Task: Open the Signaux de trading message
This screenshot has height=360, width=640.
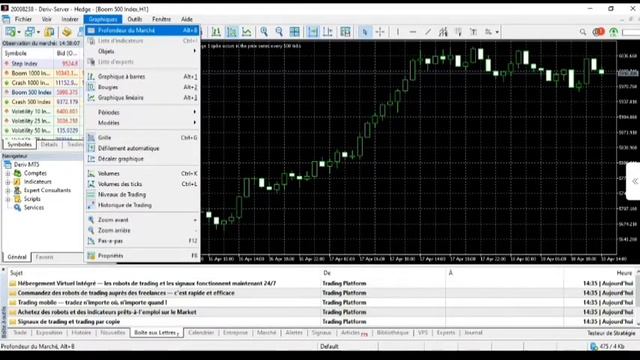Action: (69, 322)
